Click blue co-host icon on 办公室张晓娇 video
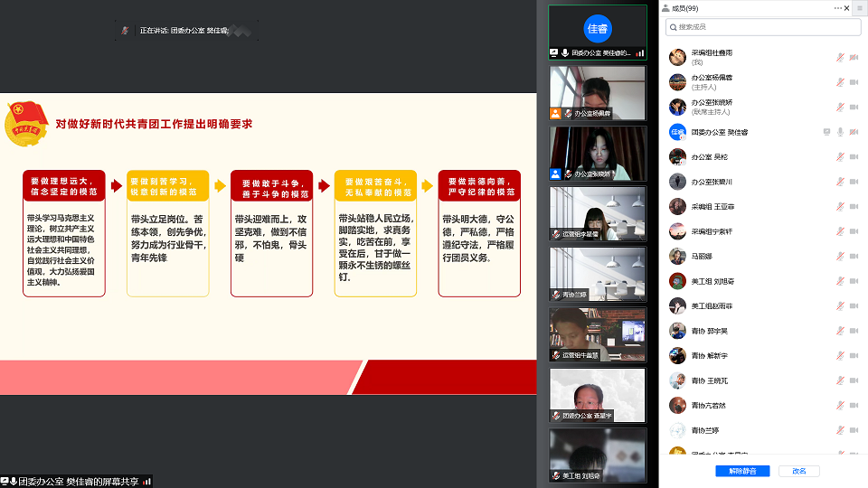This screenshot has height=488, width=868. coord(556,174)
